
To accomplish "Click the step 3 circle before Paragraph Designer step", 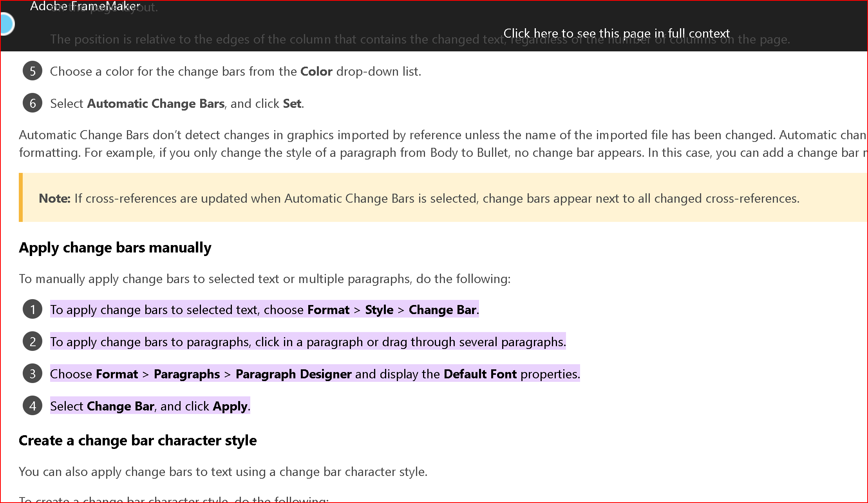I will pyautogui.click(x=32, y=374).
